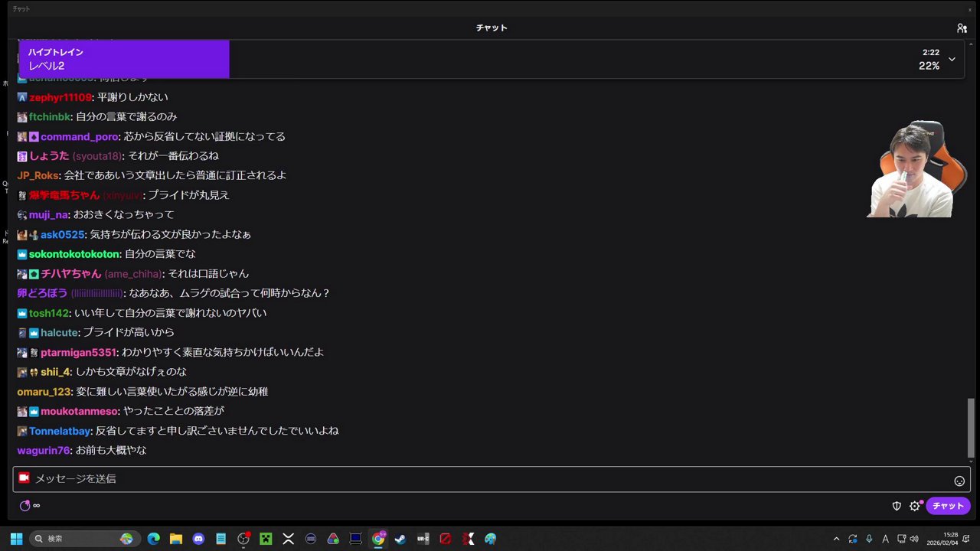Click the red camera icon in the message field

point(24,478)
